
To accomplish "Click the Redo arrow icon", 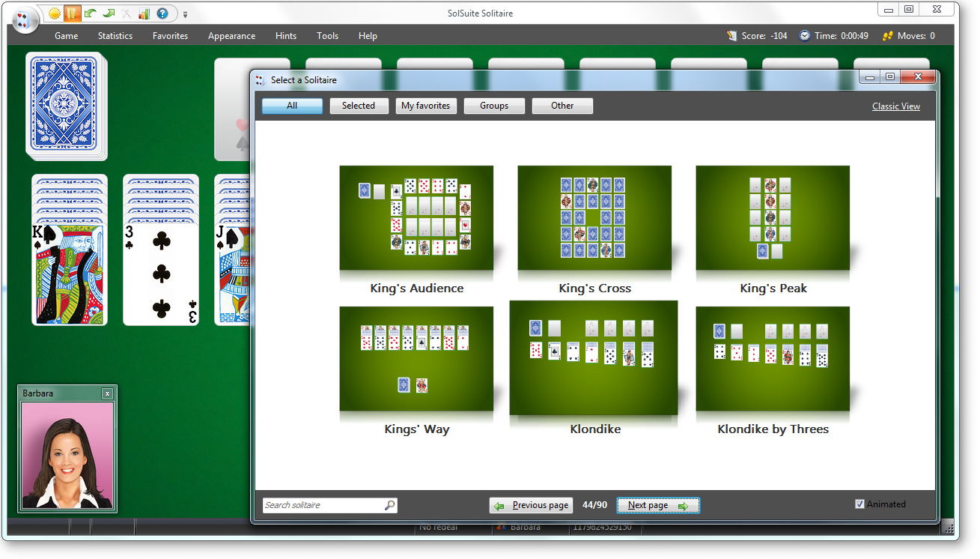I will [109, 13].
